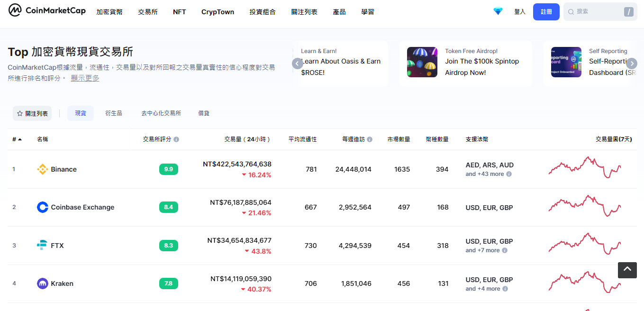Click the FTX exchange logo
The image size is (644, 311).
[43, 246]
